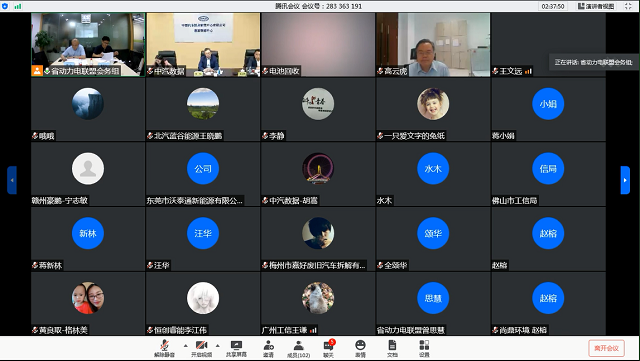Select the 中汽数据 video tile
Viewport: 640px width, 361px height.
[203, 45]
